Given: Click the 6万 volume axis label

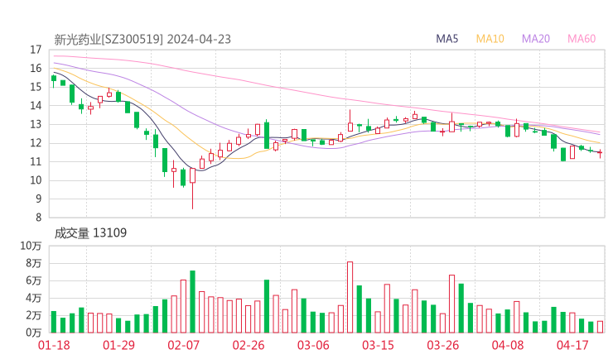Looking at the screenshot, I should coord(34,280).
